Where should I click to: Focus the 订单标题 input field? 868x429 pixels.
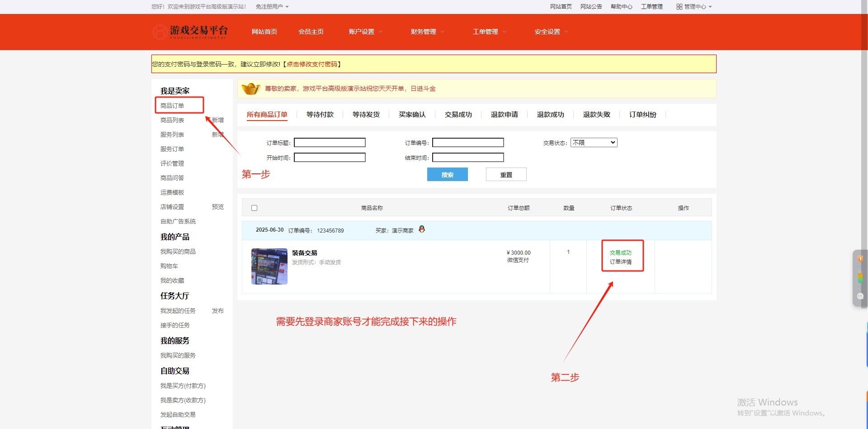[330, 143]
